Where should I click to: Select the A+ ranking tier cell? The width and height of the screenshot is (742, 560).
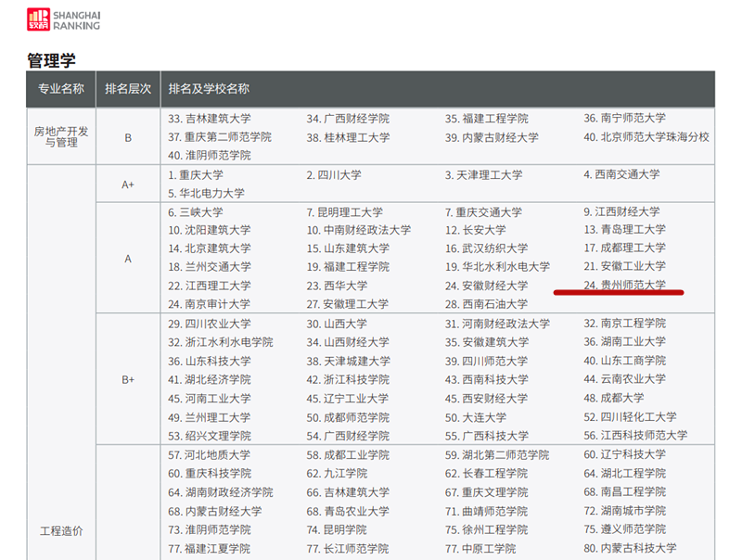[128, 185]
